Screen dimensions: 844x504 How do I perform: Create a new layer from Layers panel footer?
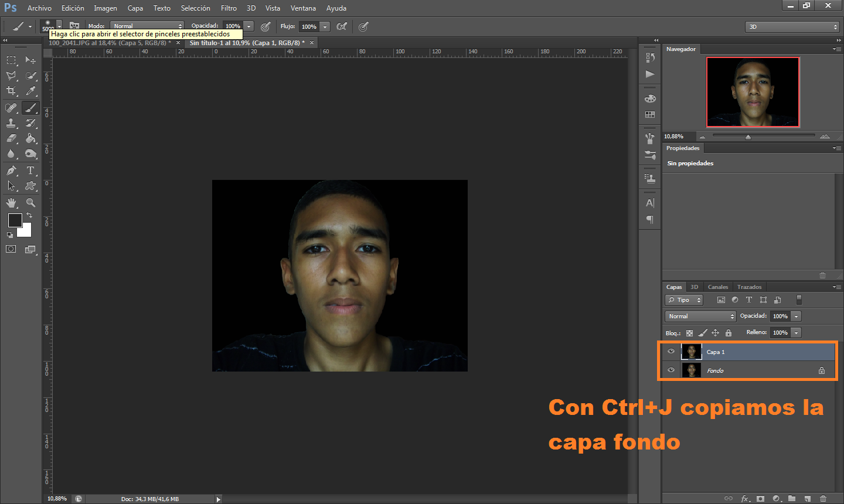tap(807, 499)
